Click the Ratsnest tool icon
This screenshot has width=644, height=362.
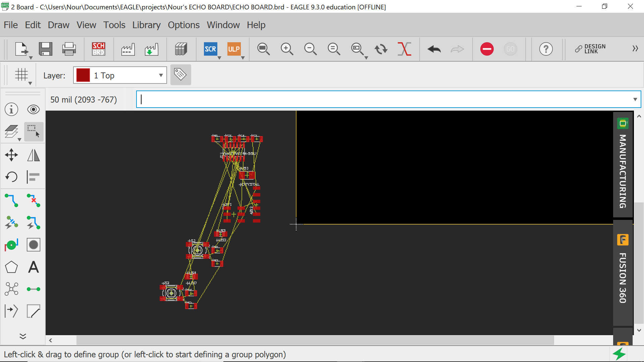[x=11, y=289]
